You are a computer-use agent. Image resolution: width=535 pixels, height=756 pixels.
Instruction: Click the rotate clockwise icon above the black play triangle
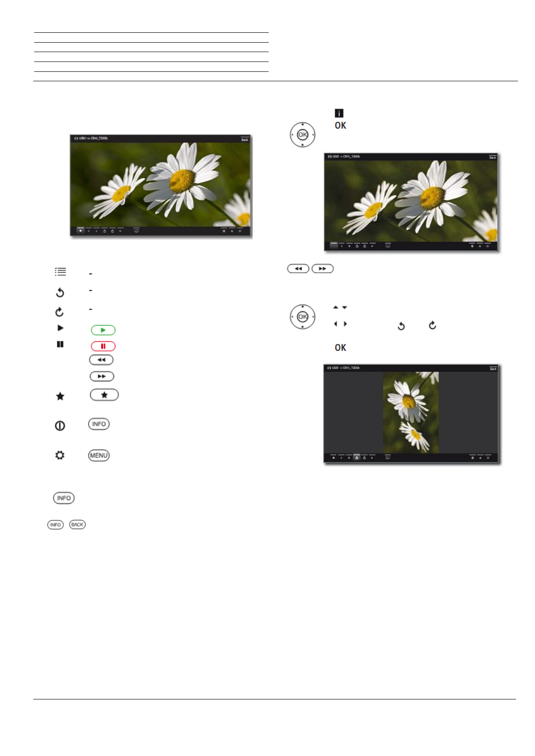pos(59,312)
